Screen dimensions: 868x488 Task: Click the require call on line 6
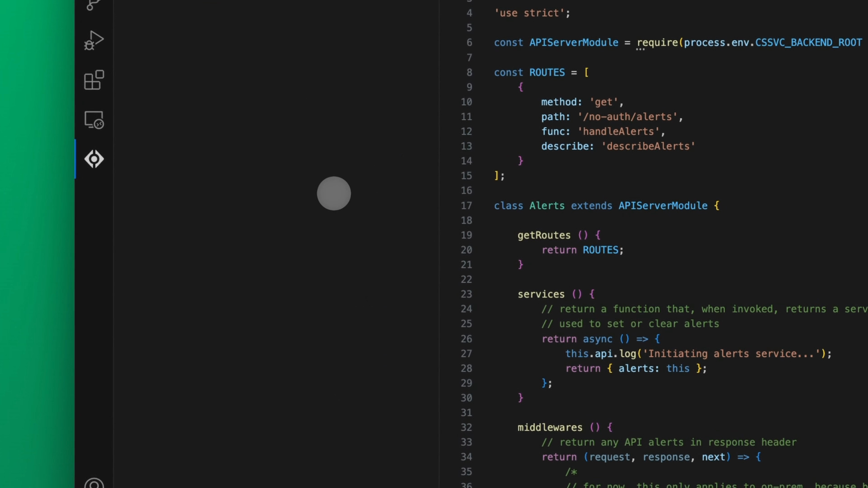click(657, 42)
